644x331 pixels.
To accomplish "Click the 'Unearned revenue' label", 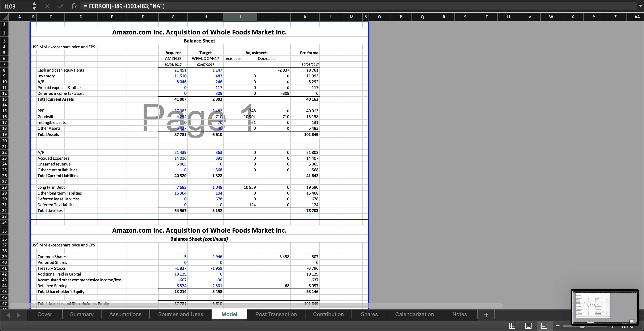I will (x=54, y=164).
